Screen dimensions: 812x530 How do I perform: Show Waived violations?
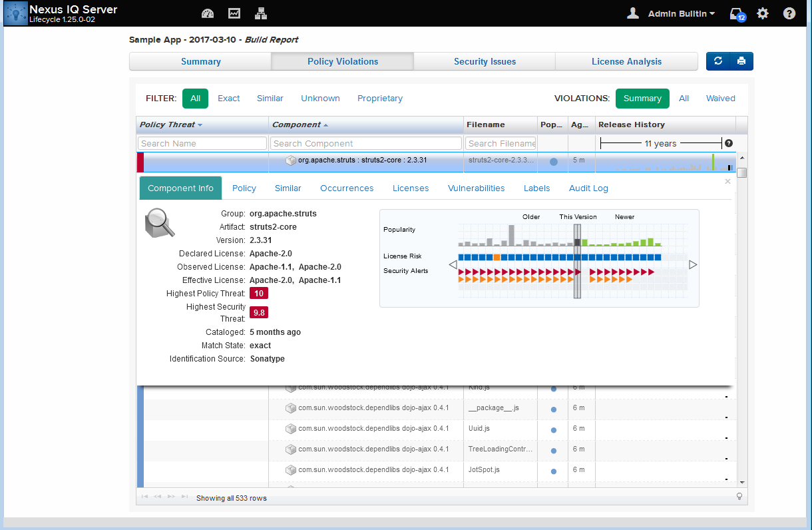[720, 99]
